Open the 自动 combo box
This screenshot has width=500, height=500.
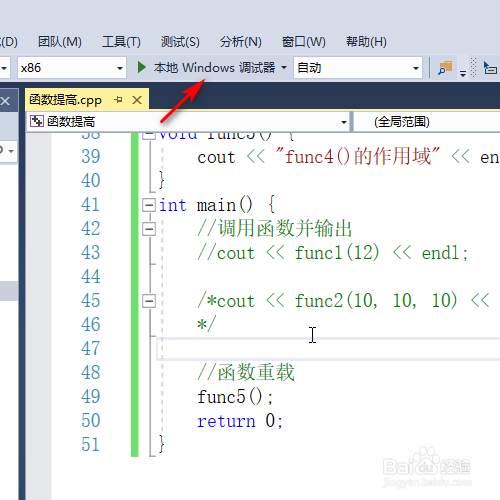pyautogui.click(x=358, y=68)
